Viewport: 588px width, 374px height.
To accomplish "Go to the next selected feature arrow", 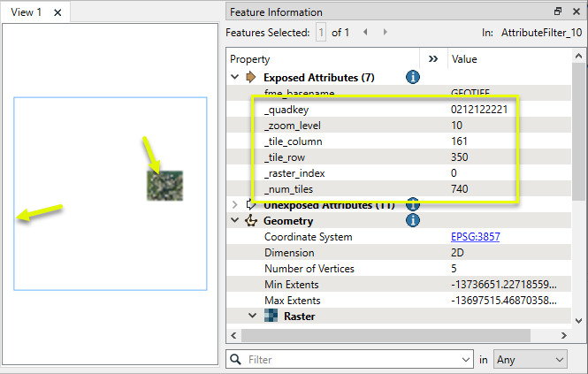I will [x=385, y=33].
